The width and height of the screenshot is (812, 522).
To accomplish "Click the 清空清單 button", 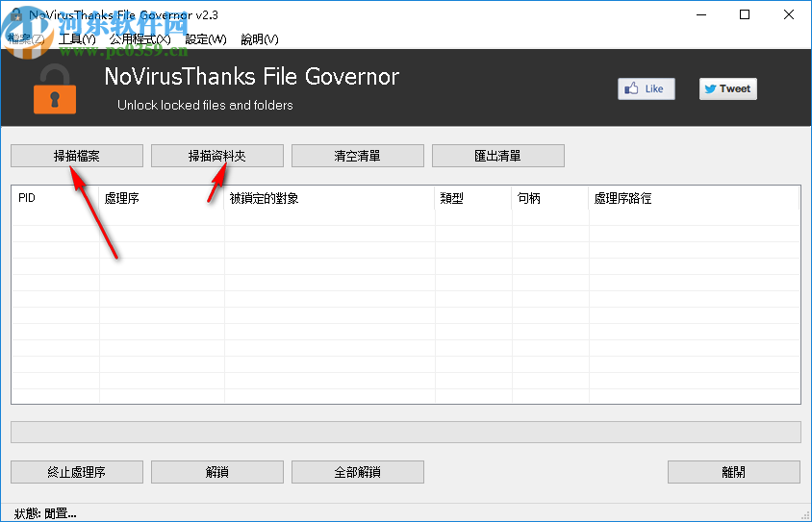I will coord(357,156).
